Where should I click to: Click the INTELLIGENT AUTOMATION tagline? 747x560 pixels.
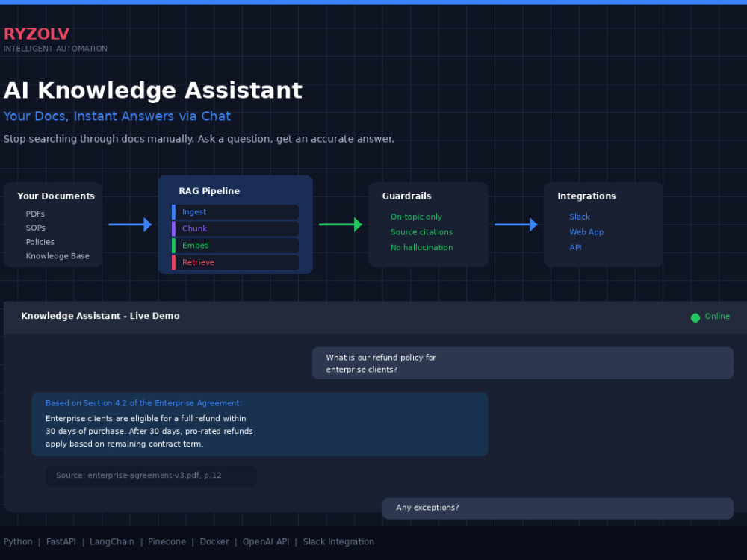[55, 49]
